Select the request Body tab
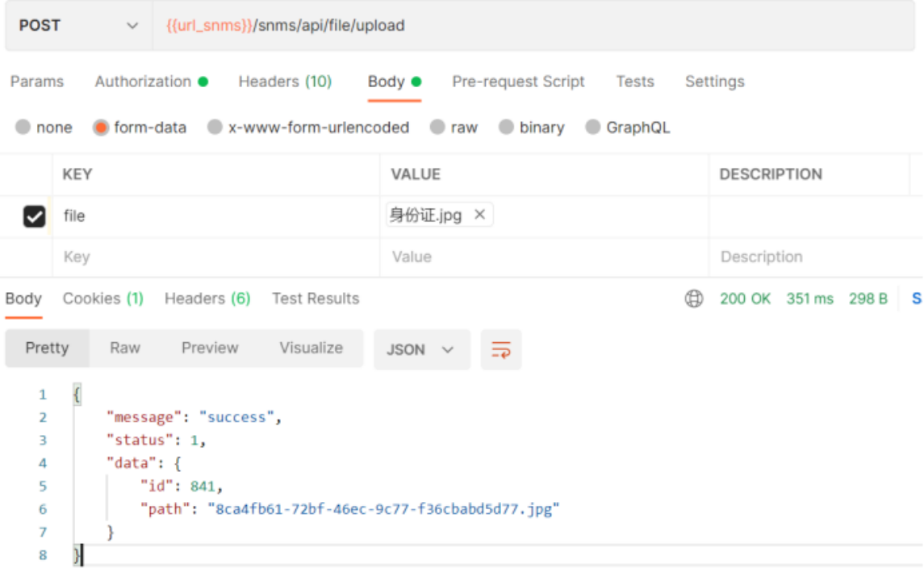924x581 pixels. coord(395,82)
